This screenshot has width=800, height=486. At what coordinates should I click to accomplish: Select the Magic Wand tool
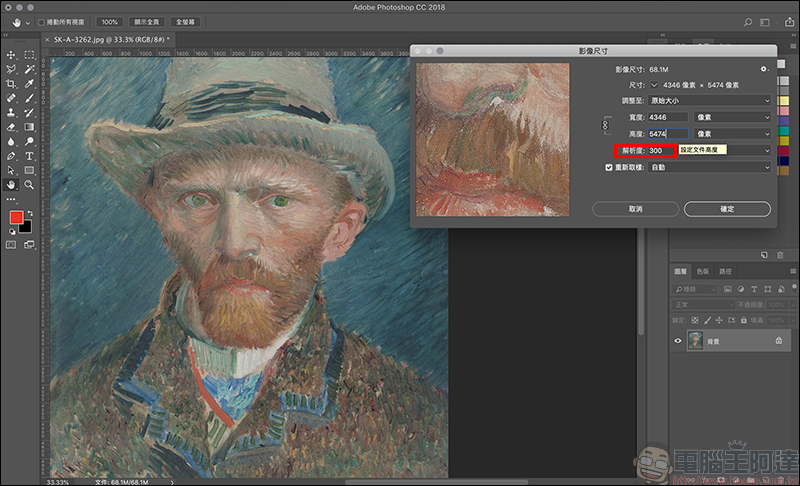pos(30,69)
